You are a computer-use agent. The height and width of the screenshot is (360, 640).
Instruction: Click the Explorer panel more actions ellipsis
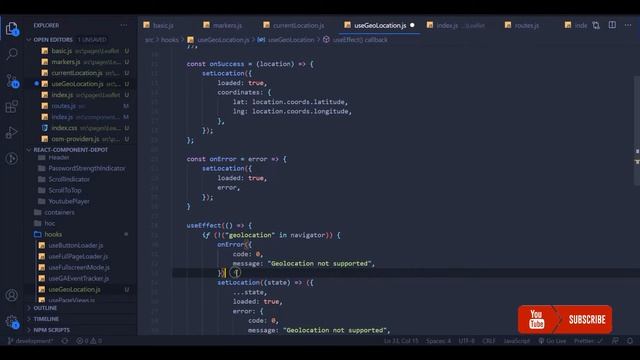[124, 25]
